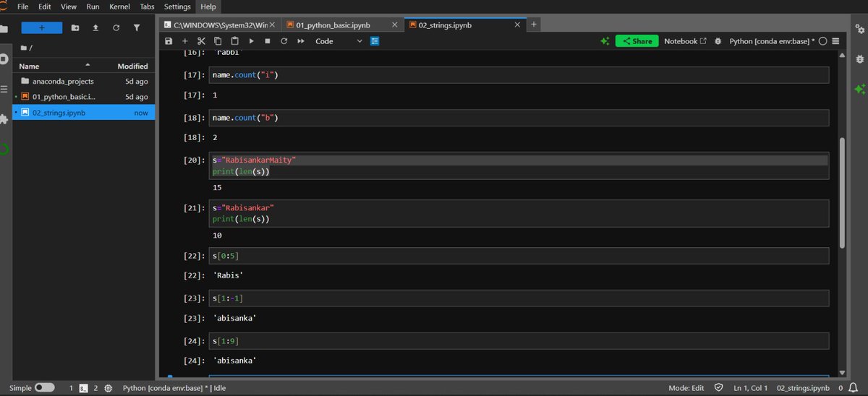Open the Settings menu
Screen dimensions: 868x396
pyautogui.click(x=177, y=7)
